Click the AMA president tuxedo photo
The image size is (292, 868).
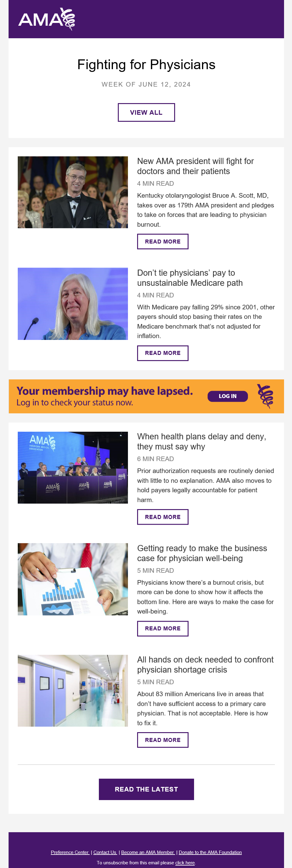click(73, 192)
